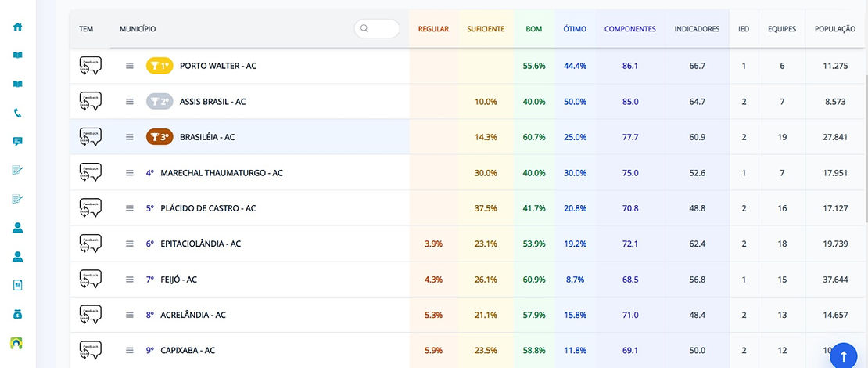Click the POPULAÇÃO column header
Screen dimensions: 868x368
tap(835, 29)
